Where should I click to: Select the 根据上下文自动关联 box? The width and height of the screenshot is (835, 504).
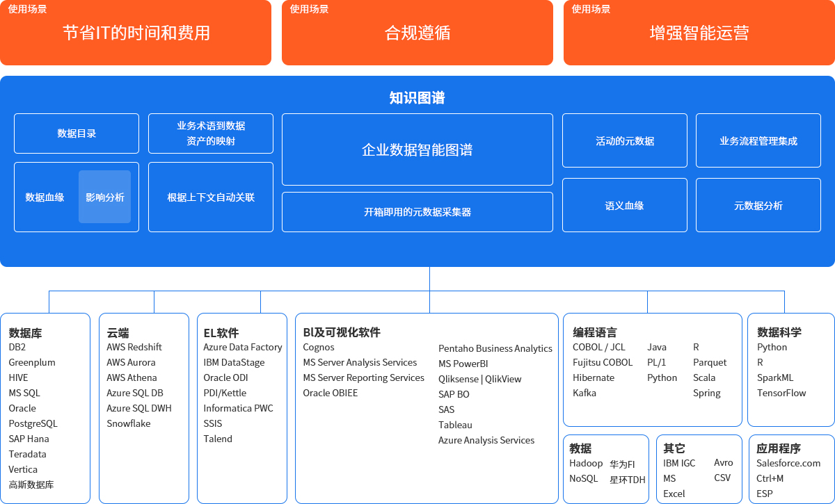pyautogui.click(x=211, y=197)
